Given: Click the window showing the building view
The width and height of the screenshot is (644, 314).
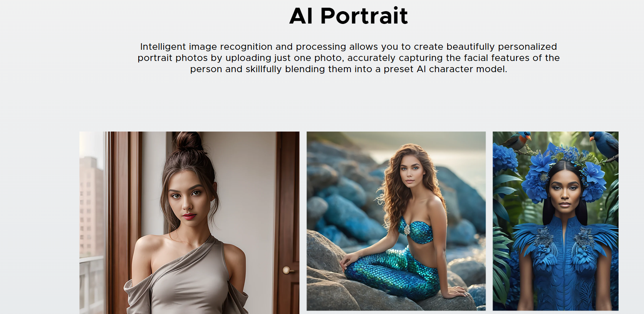Looking at the screenshot, I should pyautogui.click(x=92, y=223).
